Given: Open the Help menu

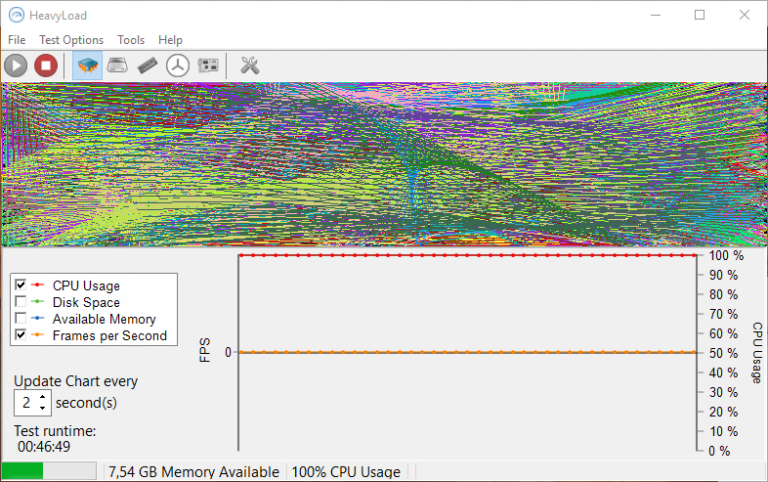Looking at the screenshot, I should (170, 40).
